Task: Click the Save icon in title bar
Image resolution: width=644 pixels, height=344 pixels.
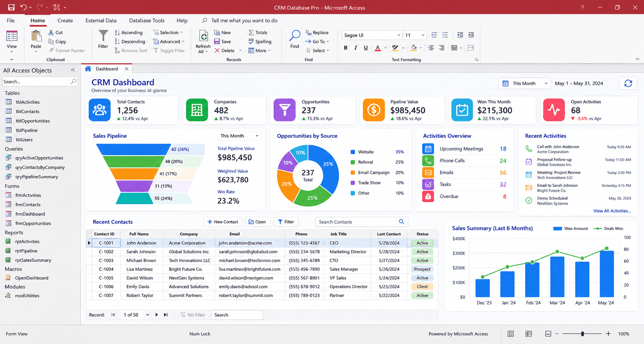Action: pyautogui.click(x=11, y=7)
